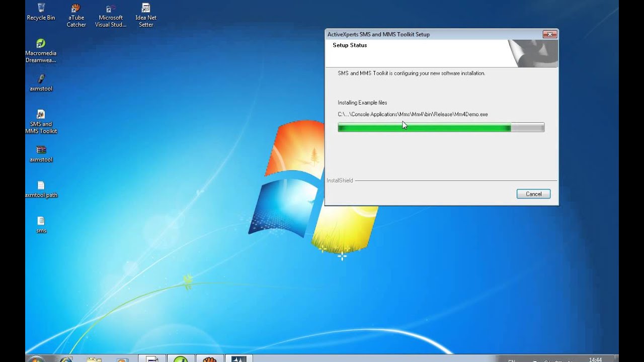Click 'Installing Example files' status text

pos(362,103)
